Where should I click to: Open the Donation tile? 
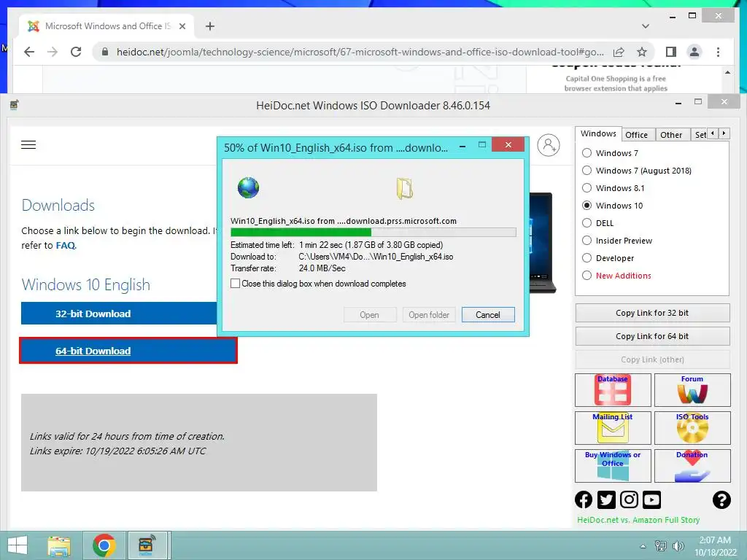coord(692,466)
